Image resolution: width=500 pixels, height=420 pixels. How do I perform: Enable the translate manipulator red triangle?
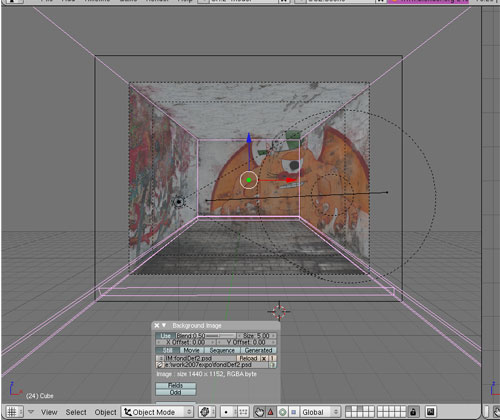point(271,412)
